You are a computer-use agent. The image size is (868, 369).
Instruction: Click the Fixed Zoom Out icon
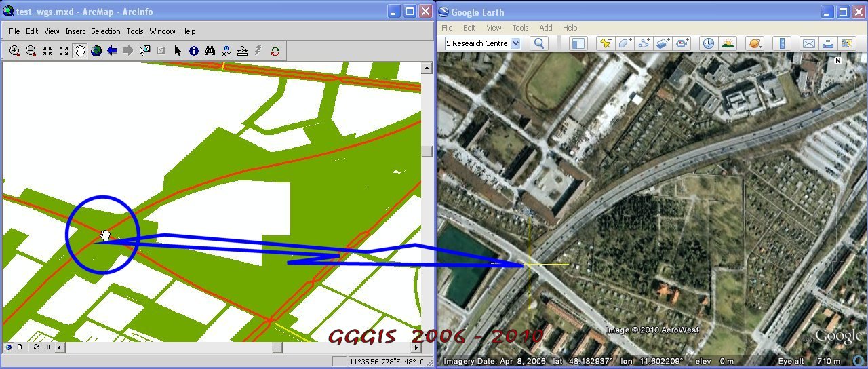(x=64, y=51)
